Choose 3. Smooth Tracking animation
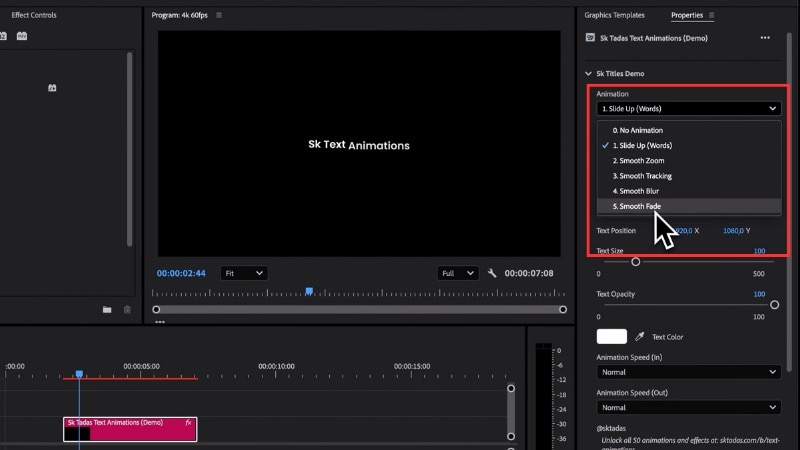Image resolution: width=800 pixels, height=450 pixels. tap(689, 176)
